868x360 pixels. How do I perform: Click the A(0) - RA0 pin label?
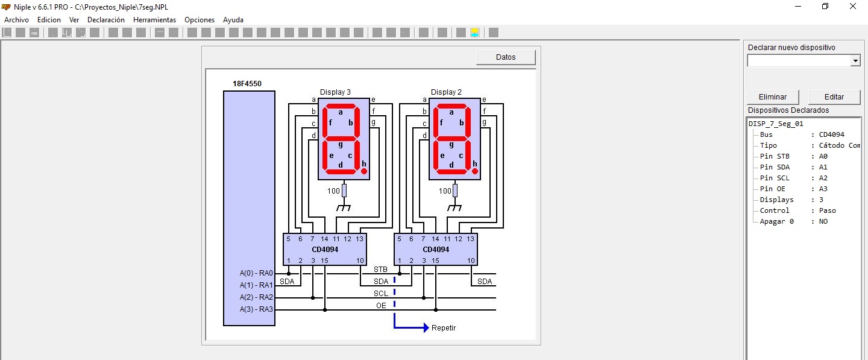pyautogui.click(x=256, y=273)
